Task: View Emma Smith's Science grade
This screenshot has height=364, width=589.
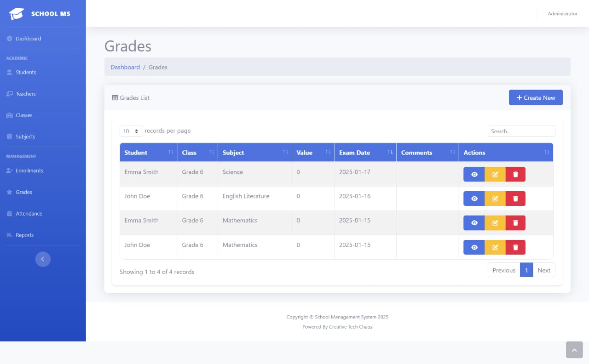Action: (x=474, y=174)
